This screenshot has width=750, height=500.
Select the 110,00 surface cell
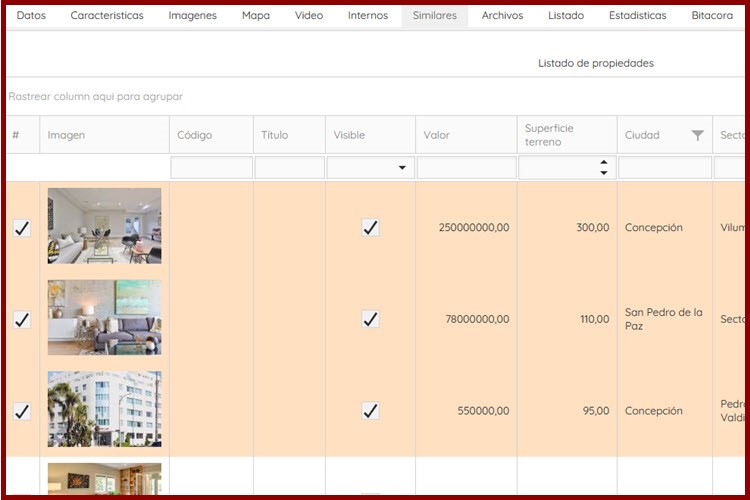click(x=595, y=319)
